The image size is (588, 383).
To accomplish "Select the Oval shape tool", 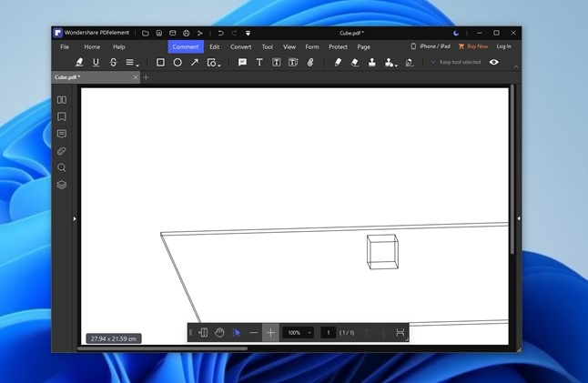I will click(177, 62).
